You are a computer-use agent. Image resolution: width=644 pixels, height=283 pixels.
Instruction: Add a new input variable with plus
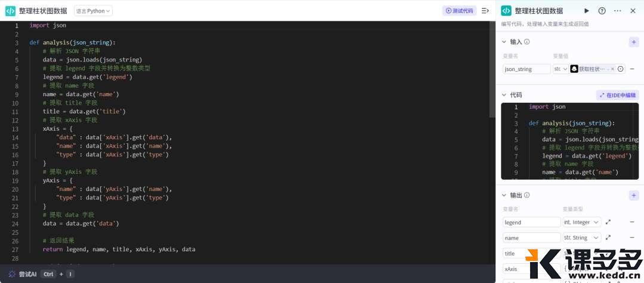point(634,42)
